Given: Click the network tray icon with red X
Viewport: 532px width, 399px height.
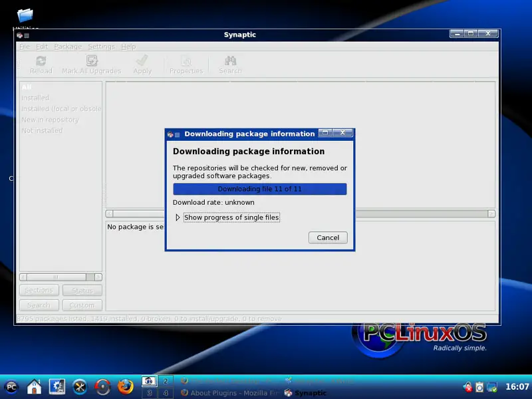Looking at the screenshot, I should pyautogui.click(x=468, y=387).
